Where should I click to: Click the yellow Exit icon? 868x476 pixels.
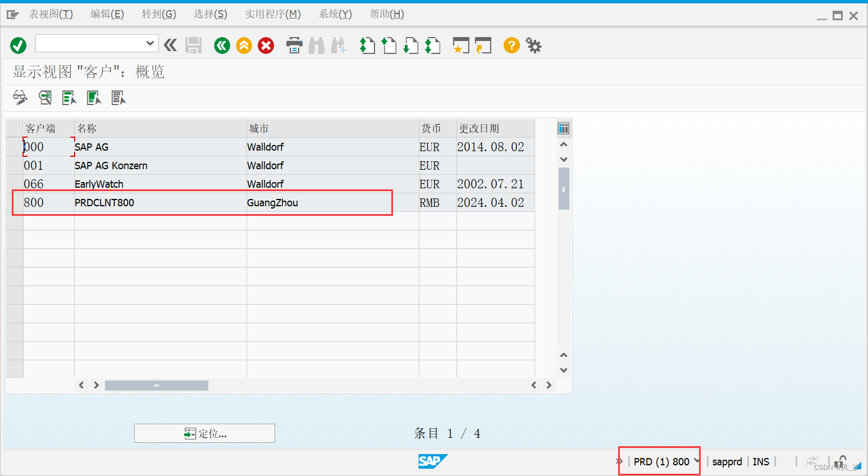pyautogui.click(x=244, y=46)
